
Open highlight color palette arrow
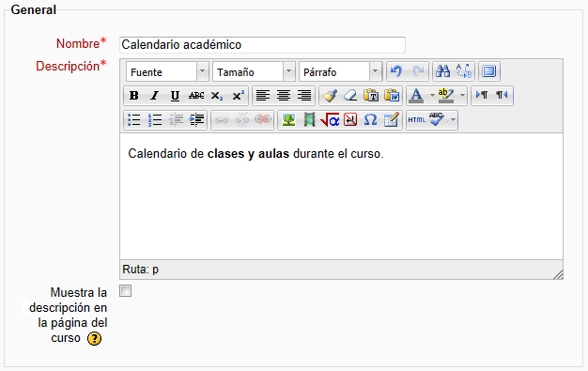point(462,96)
